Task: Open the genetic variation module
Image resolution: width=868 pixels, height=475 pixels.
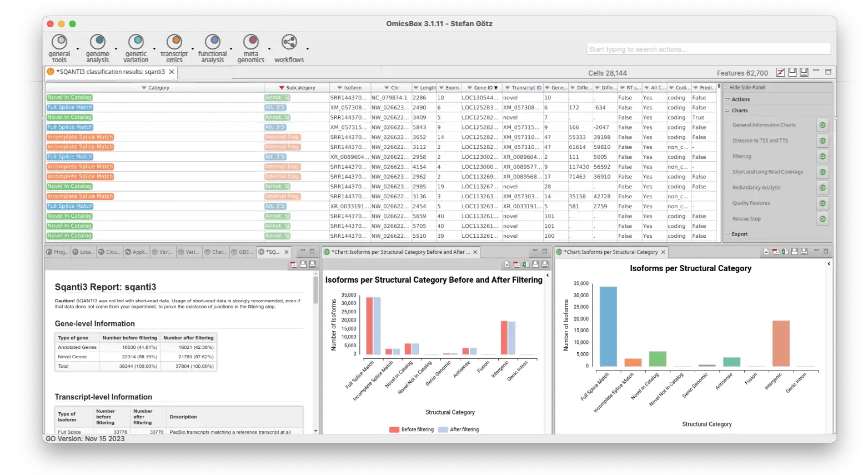Action: pos(136,48)
